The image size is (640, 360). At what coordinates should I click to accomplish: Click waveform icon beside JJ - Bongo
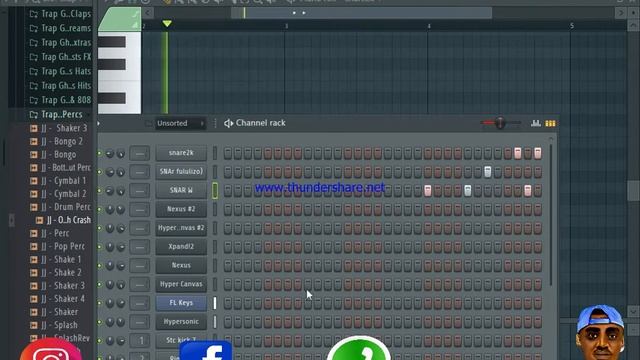(x=34, y=155)
